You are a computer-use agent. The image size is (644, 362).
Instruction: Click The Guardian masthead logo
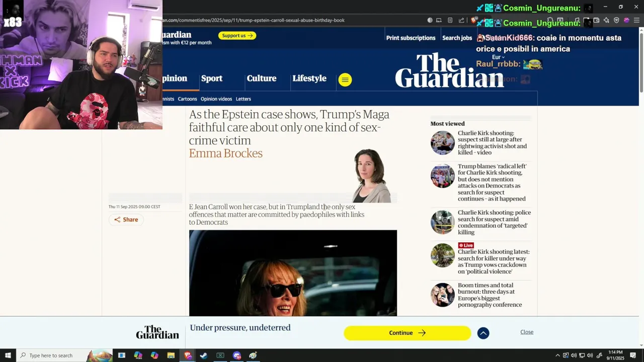[x=449, y=70]
